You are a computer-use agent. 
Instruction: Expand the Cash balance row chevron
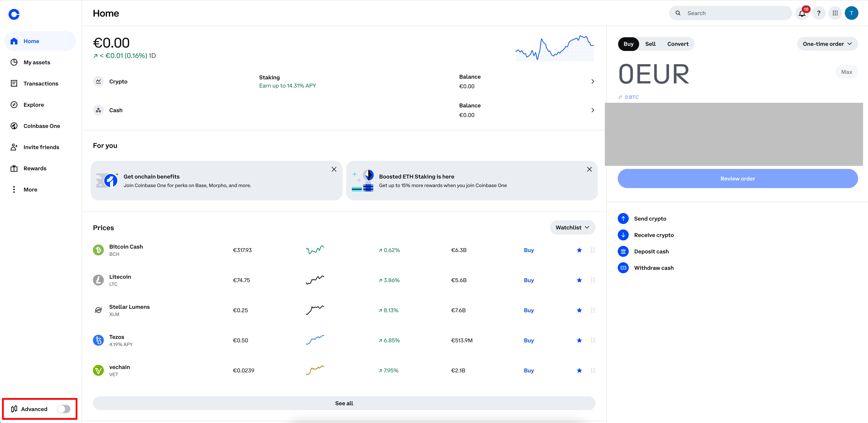593,110
